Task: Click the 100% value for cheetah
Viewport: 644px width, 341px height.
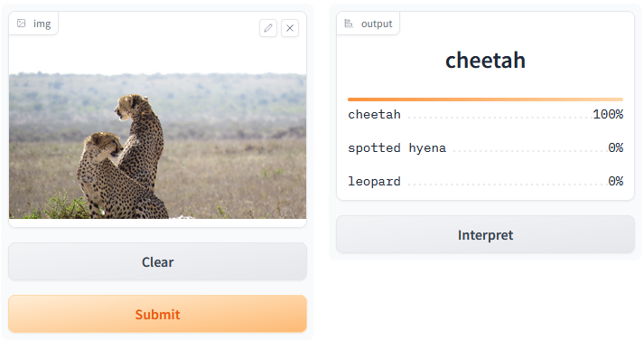Action: [x=608, y=114]
